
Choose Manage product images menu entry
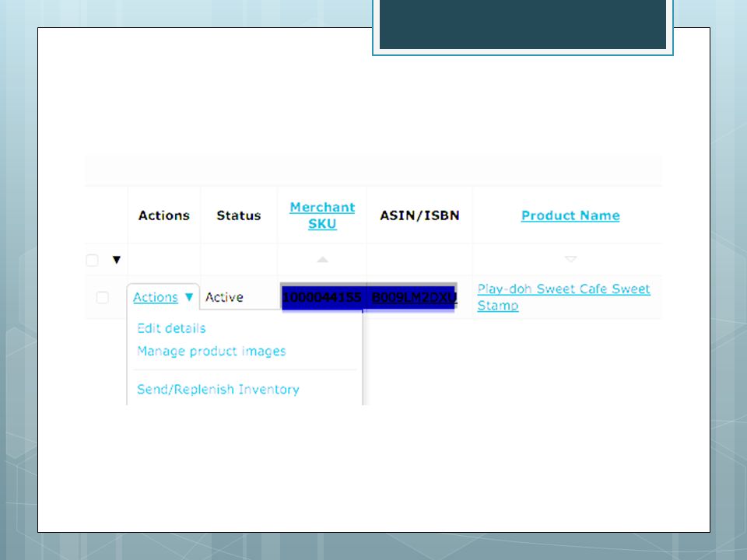[212, 351]
